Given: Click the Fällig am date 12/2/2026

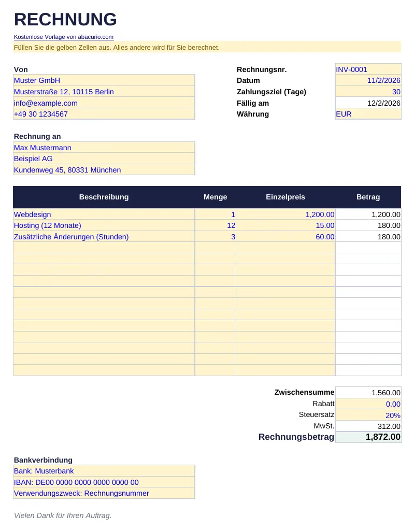Looking at the screenshot, I should (368, 103).
